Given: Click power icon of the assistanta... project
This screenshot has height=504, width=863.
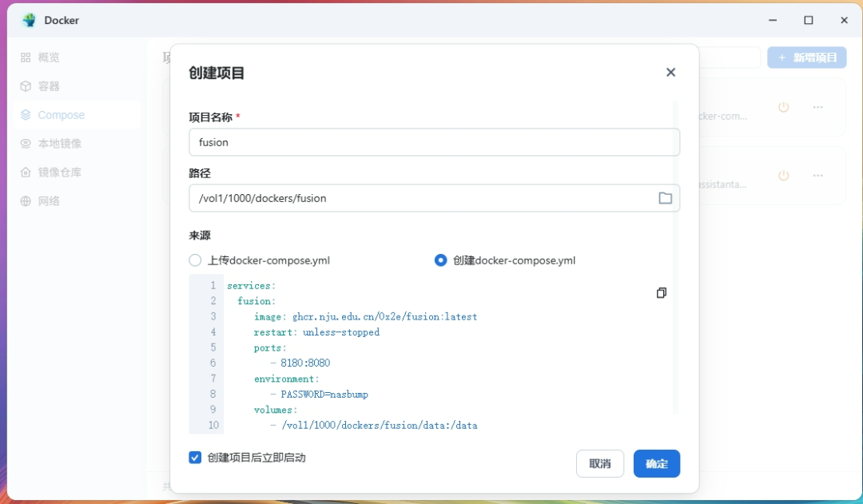Looking at the screenshot, I should pyautogui.click(x=784, y=176).
